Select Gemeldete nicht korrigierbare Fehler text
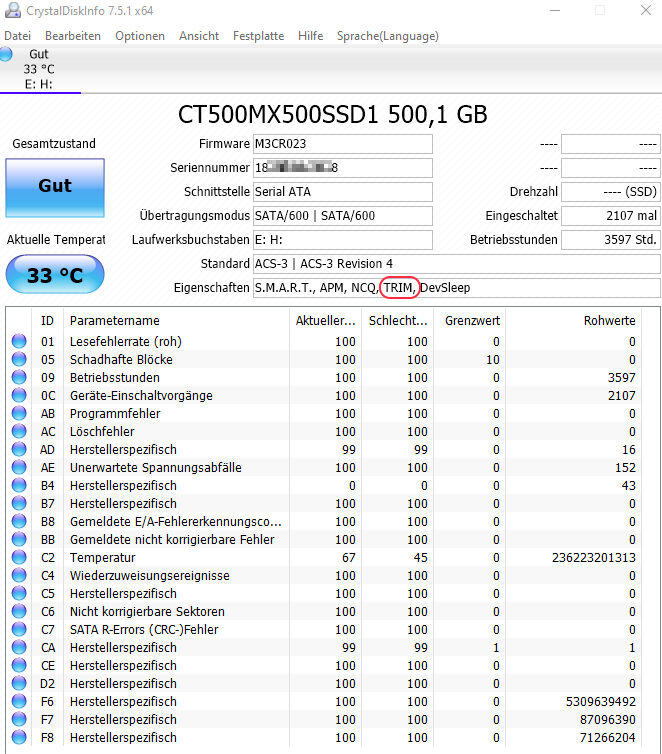This screenshot has height=754, width=662. pos(172,540)
